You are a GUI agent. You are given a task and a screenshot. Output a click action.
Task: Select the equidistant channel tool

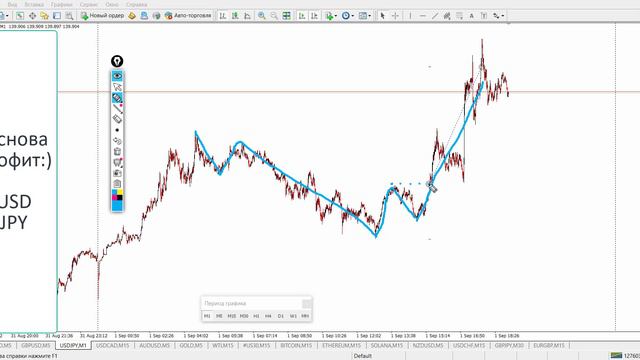point(447,16)
